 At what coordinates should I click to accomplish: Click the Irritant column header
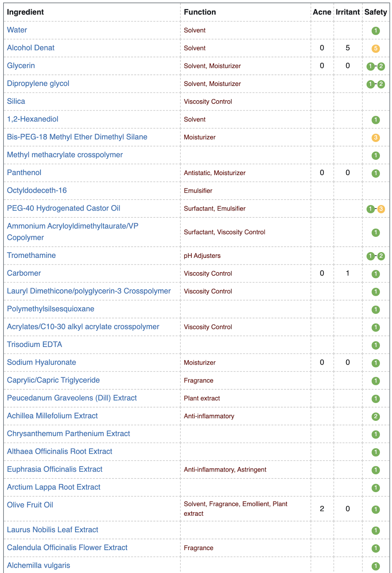348,12
